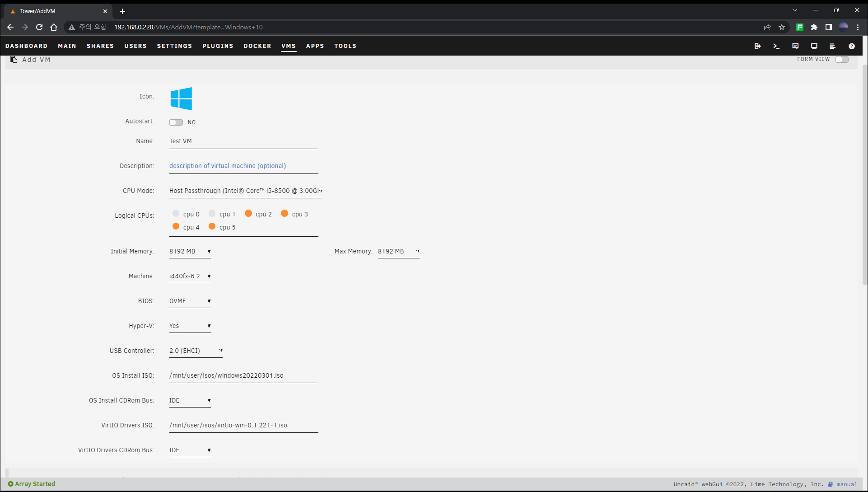Open the USB Controller dropdown

coord(196,351)
